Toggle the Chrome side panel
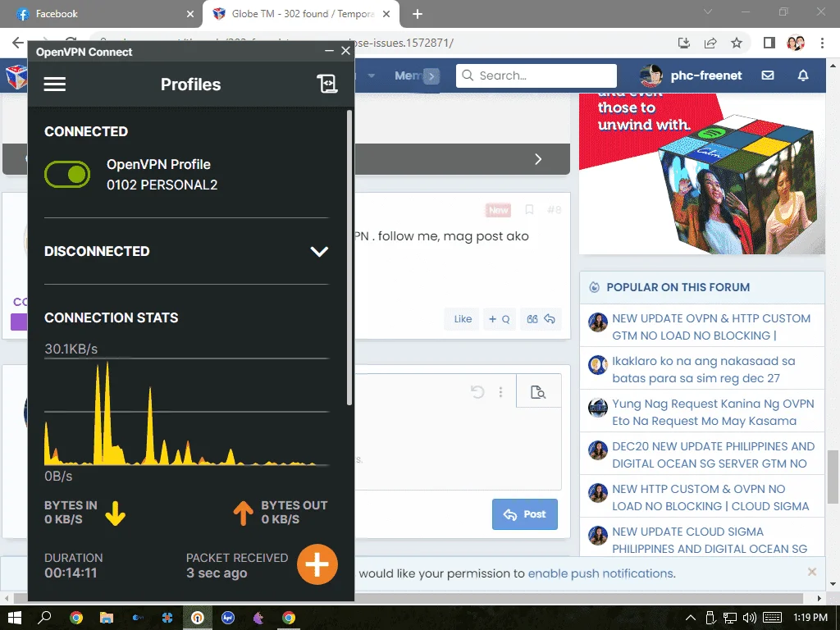 pyautogui.click(x=769, y=43)
